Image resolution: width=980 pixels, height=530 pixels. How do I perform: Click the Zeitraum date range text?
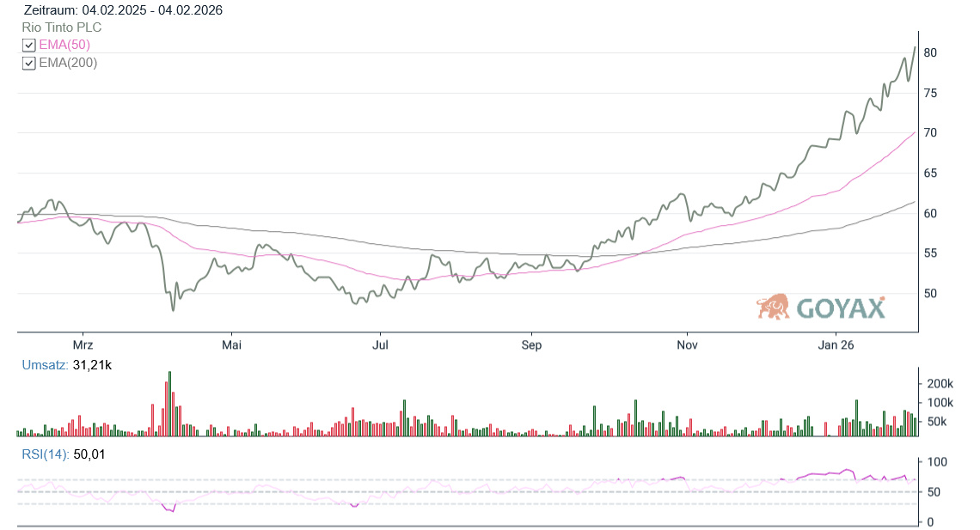124,10
